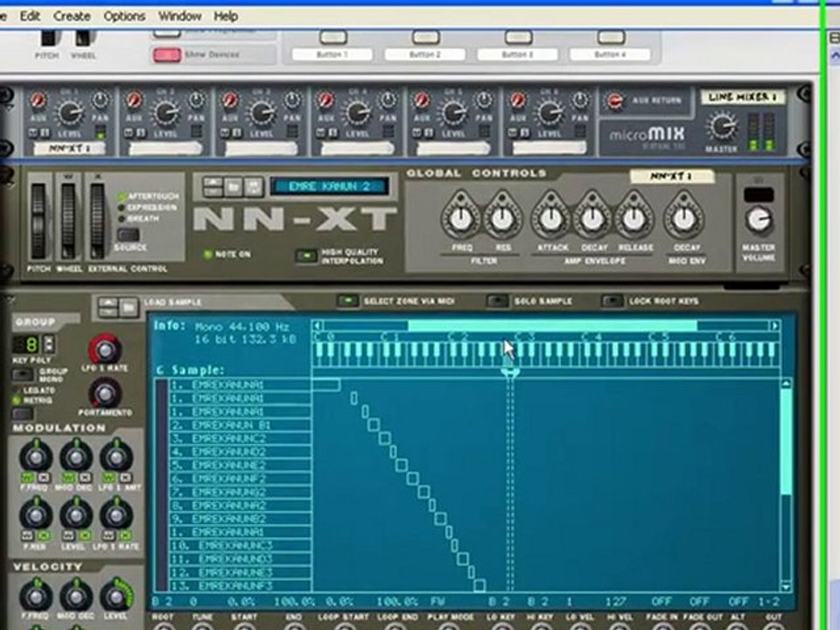Image resolution: width=840 pixels, height=630 pixels.
Task: Toggle Select Zone Via MIDI
Action: 347,301
